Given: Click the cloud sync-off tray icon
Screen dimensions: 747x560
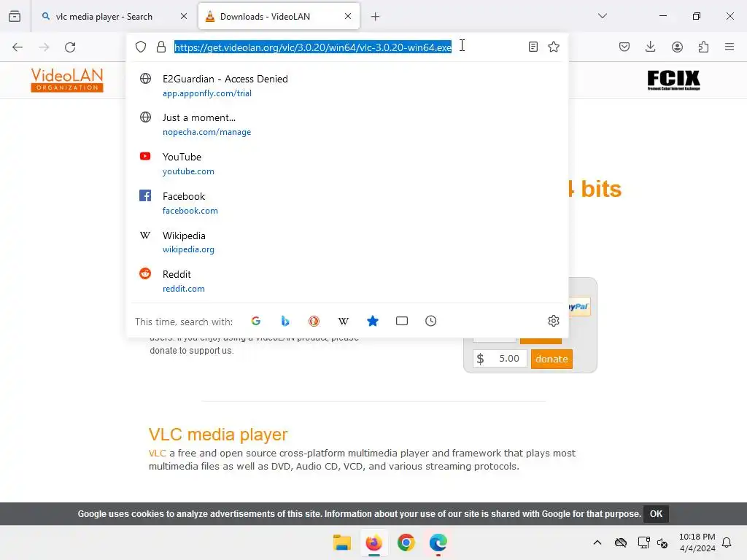Looking at the screenshot, I should click(x=621, y=542).
